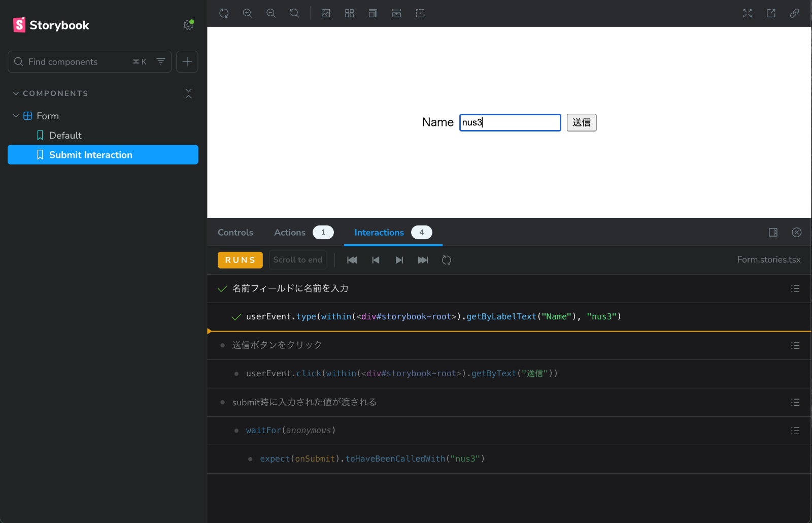Switch to the Actions tab
812x523 pixels.
[290, 233]
